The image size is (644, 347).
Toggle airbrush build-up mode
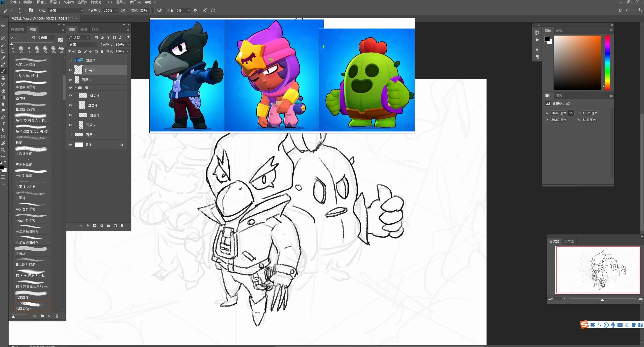pos(159,10)
